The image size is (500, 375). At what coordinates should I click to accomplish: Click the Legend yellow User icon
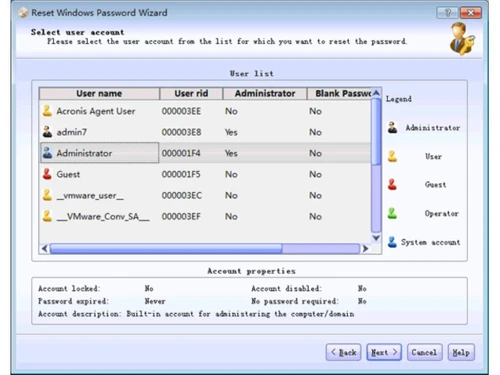click(x=392, y=156)
